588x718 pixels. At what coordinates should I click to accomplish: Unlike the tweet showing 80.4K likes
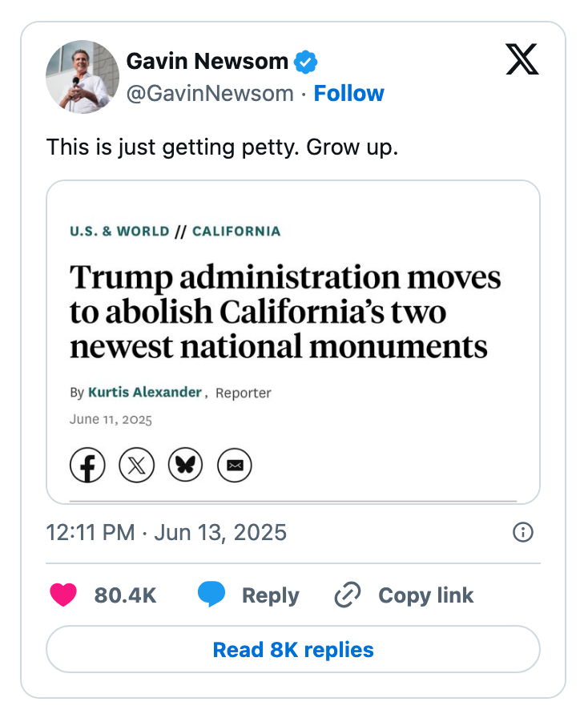click(124, 595)
